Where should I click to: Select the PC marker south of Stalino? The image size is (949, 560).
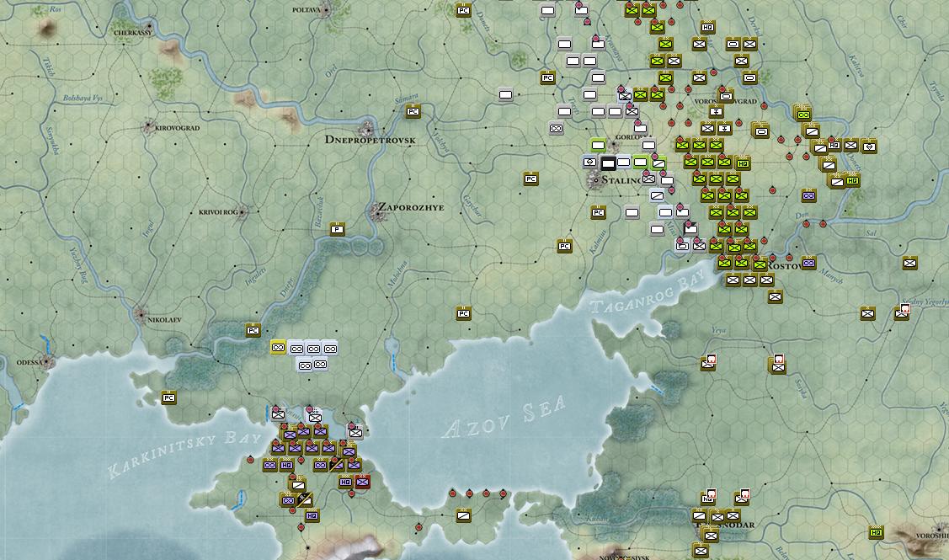pyautogui.click(x=598, y=212)
